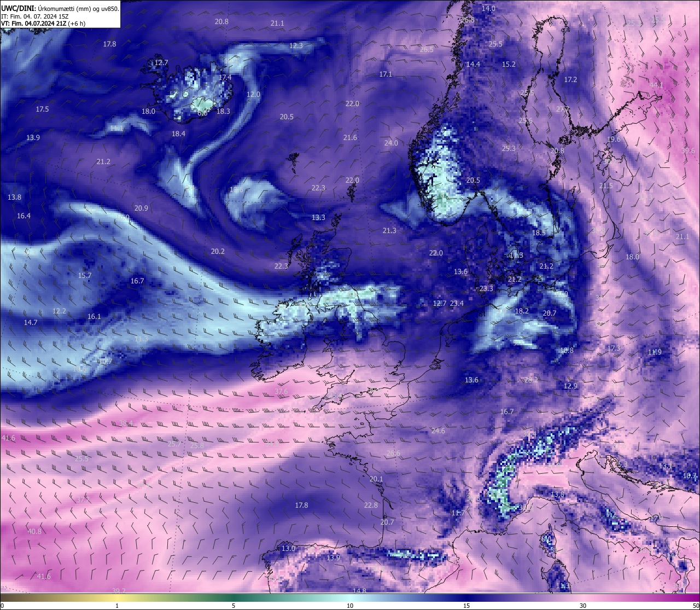700x610 pixels.
Task: Click the 12.3 value north of Iceland
Action: click(296, 46)
